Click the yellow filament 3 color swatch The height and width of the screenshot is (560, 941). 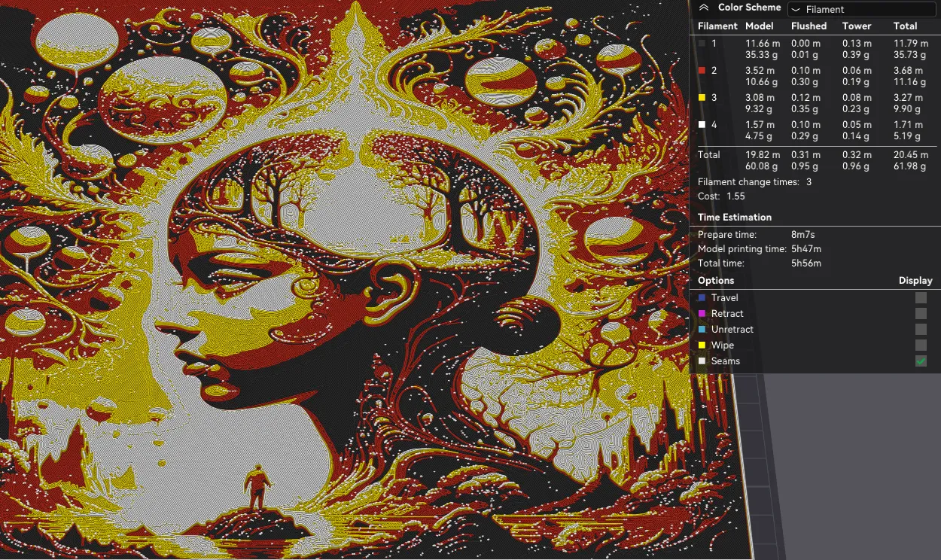[x=702, y=98]
